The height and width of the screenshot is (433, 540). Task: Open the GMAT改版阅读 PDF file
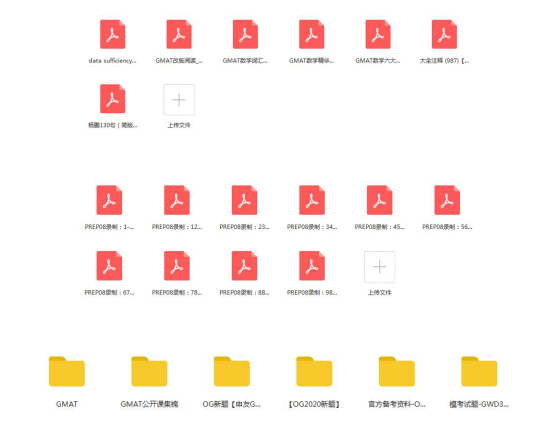click(179, 34)
